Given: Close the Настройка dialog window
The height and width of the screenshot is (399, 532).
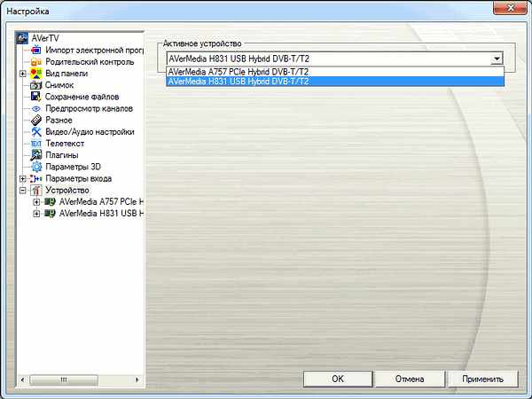Looking at the screenshot, I should tap(510, 7).
